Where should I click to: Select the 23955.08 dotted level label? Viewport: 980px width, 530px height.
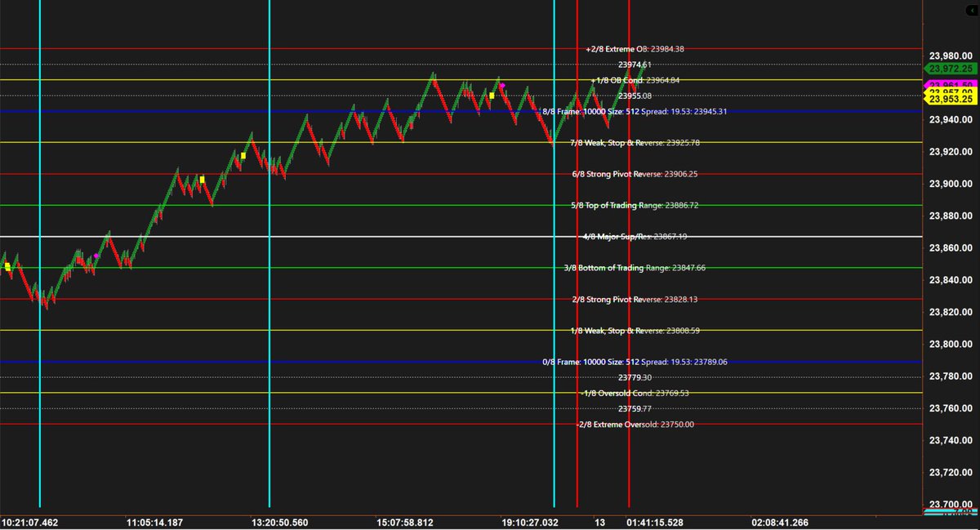635,96
